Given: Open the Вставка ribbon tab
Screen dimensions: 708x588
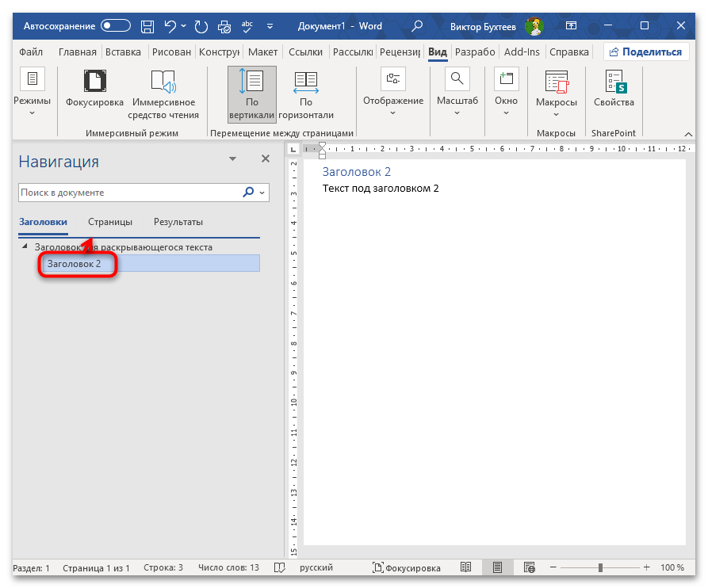Looking at the screenshot, I should [x=123, y=52].
